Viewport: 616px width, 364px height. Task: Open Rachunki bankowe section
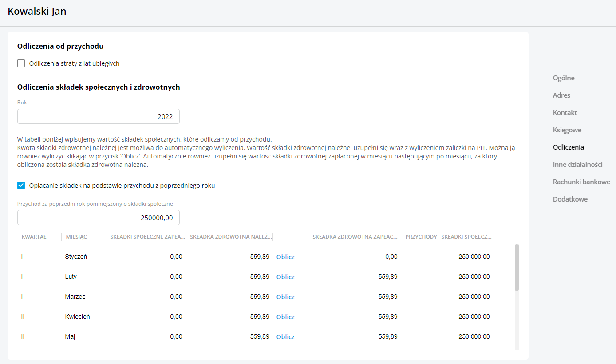coord(581,182)
